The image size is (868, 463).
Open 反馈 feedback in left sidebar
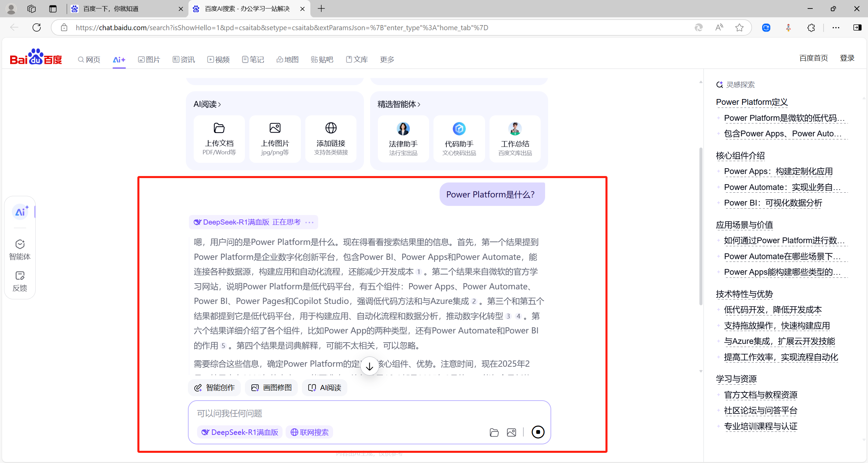coord(20,281)
